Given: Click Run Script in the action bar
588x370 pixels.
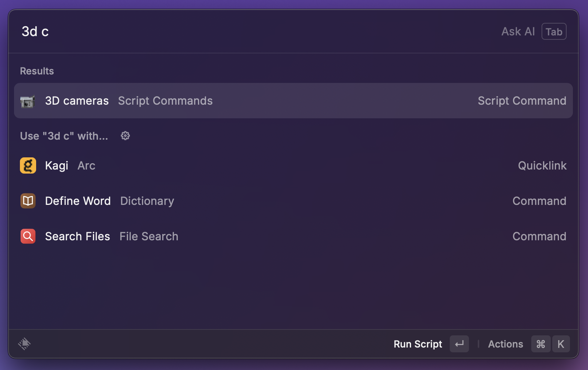Looking at the screenshot, I should 418,344.
